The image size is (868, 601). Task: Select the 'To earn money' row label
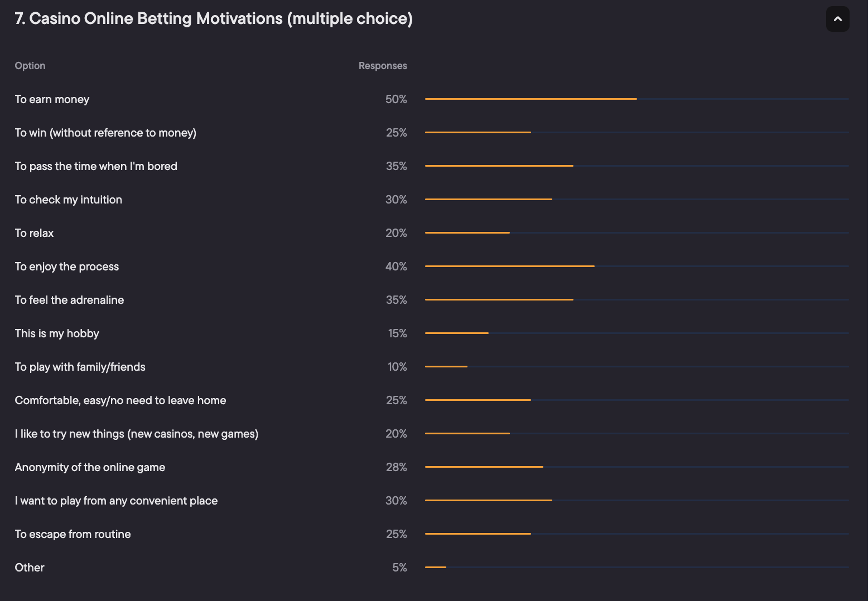pyautogui.click(x=52, y=99)
